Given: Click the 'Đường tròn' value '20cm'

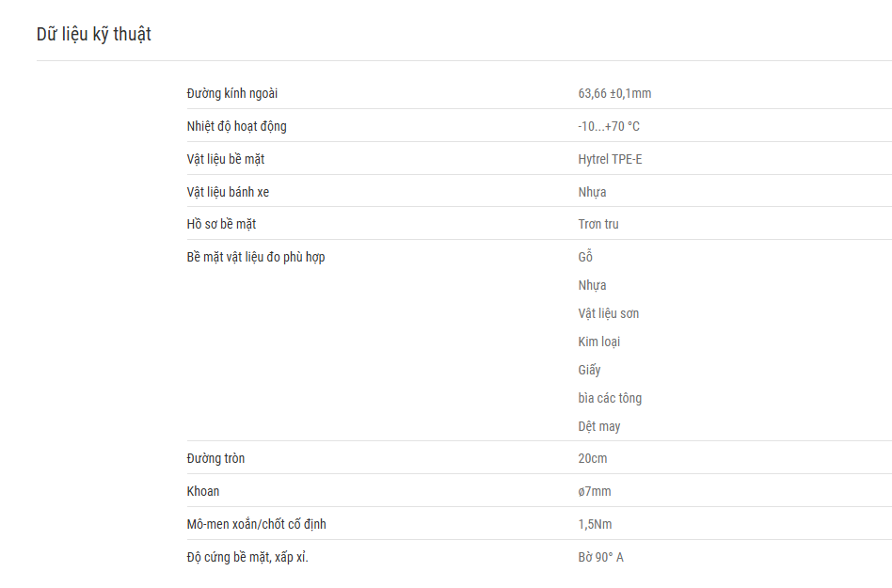Looking at the screenshot, I should pyautogui.click(x=592, y=458).
